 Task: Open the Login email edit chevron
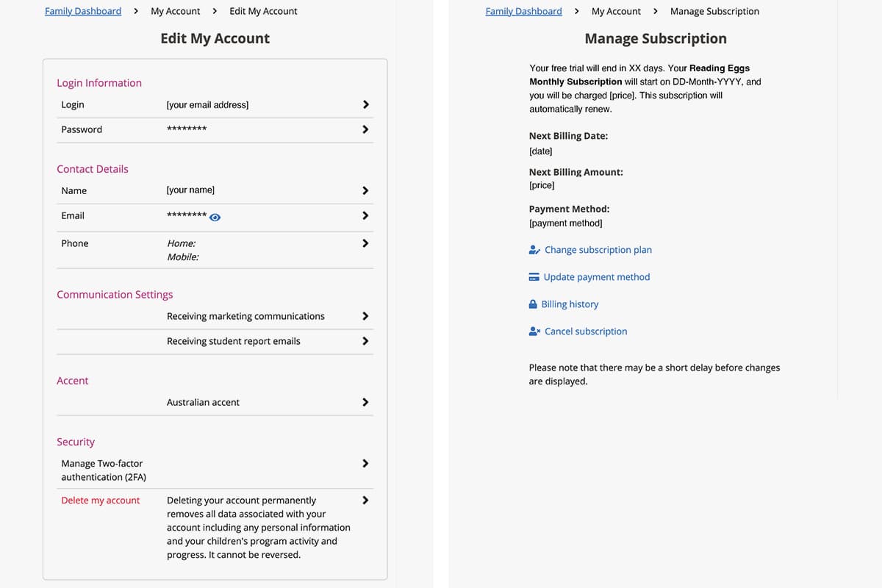coord(365,104)
